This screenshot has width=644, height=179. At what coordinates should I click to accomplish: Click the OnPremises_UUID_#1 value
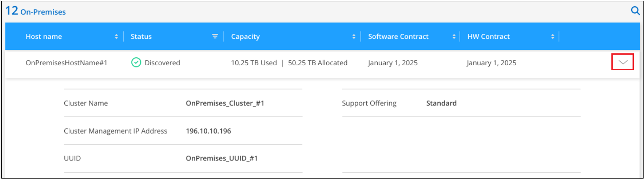(x=221, y=158)
